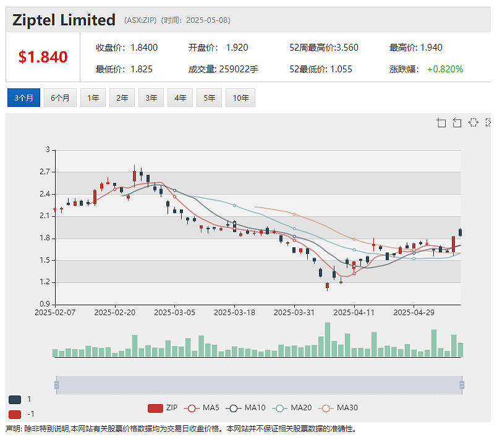Toggle the red '-1' visual map swatch
Viewport: 497px width, 448px height.
pyautogui.click(x=15, y=414)
